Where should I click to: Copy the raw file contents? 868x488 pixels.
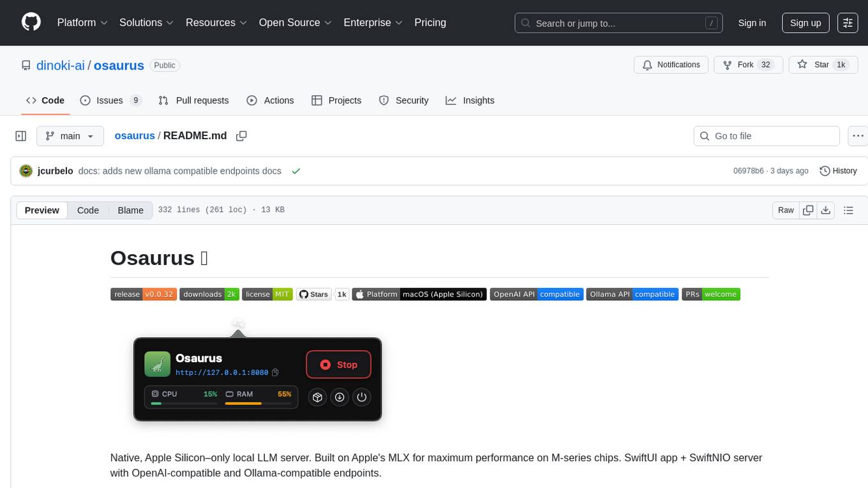[808, 210]
